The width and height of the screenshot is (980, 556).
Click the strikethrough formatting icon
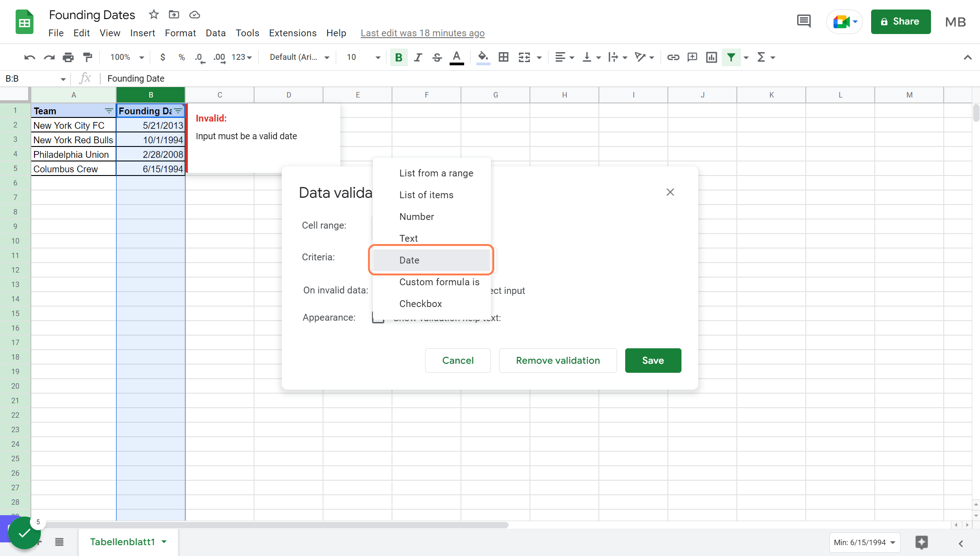437,57
